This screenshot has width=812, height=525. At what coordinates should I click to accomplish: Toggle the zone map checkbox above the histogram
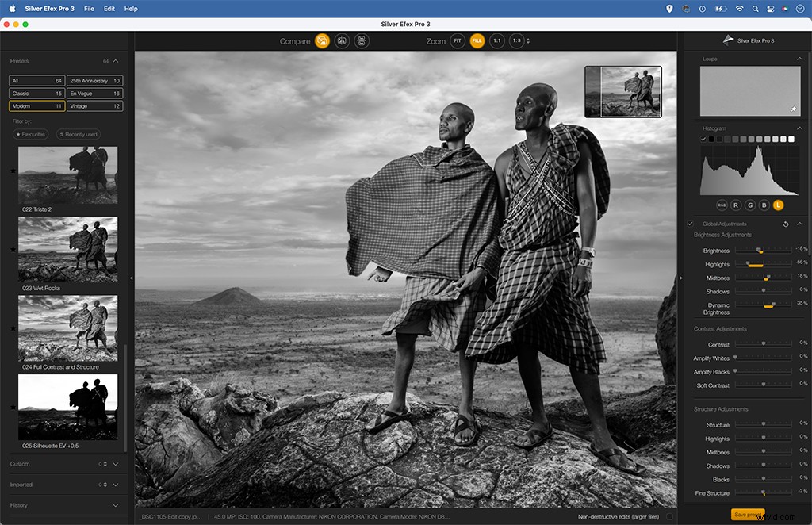pyautogui.click(x=703, y=139)
